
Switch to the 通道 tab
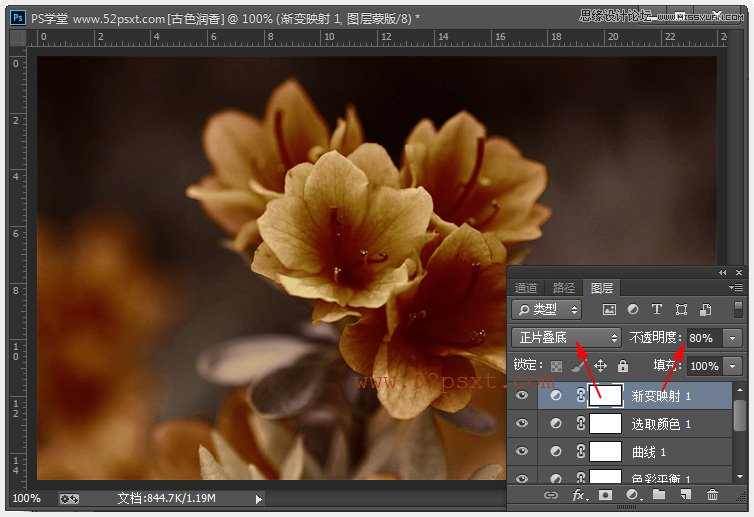pyautogui.click(x=526, y=288)
